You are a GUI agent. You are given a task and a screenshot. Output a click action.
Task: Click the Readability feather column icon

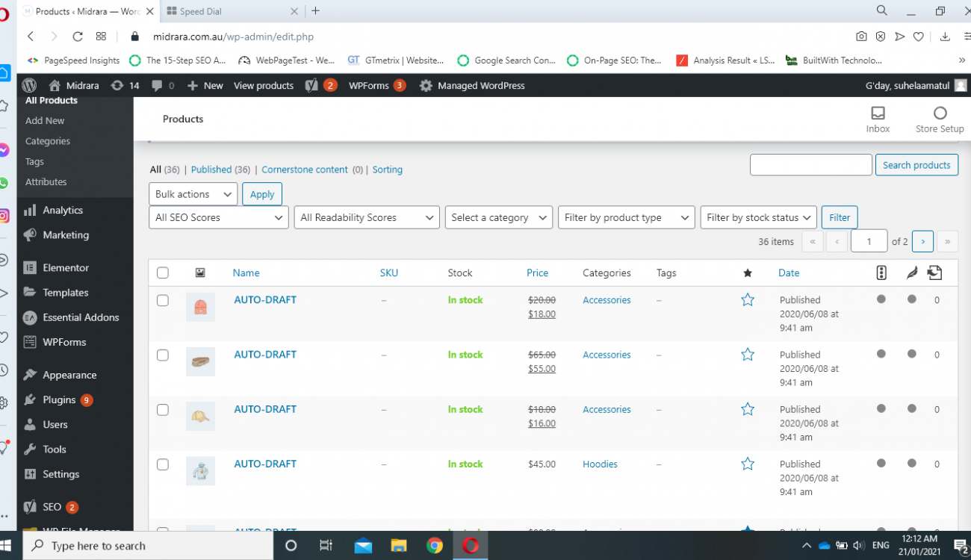click(x=911, y=273)
